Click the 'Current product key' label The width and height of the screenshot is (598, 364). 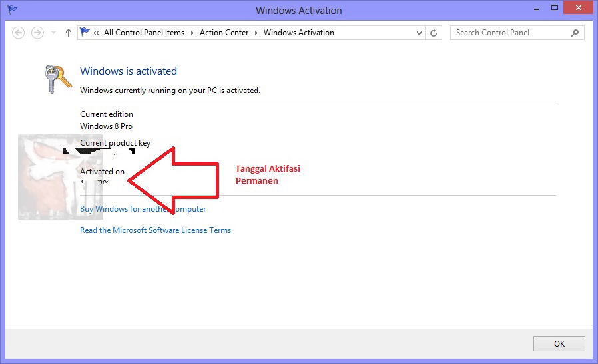point(115,143)
